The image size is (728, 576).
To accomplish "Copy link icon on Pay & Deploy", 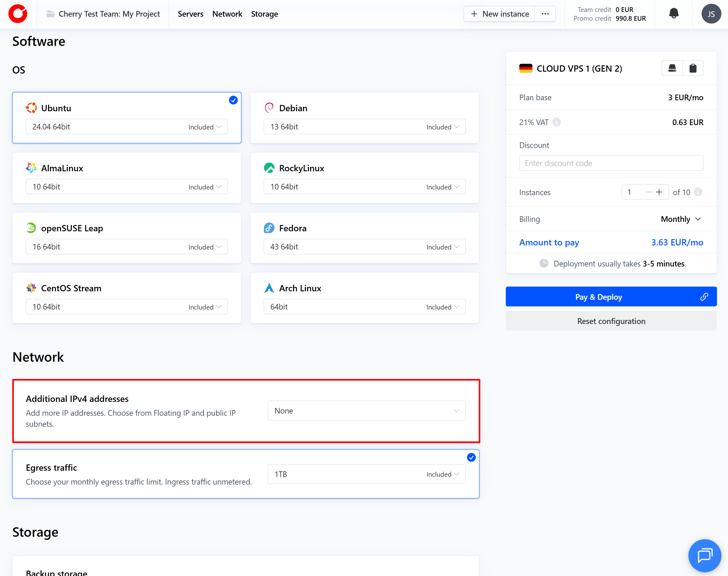I will pos(704,297).
